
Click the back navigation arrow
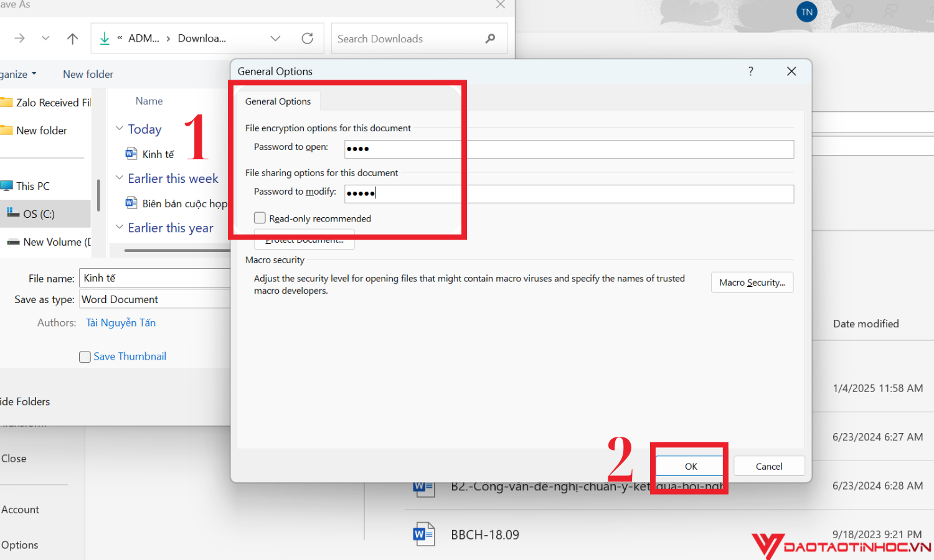point(19,38)
